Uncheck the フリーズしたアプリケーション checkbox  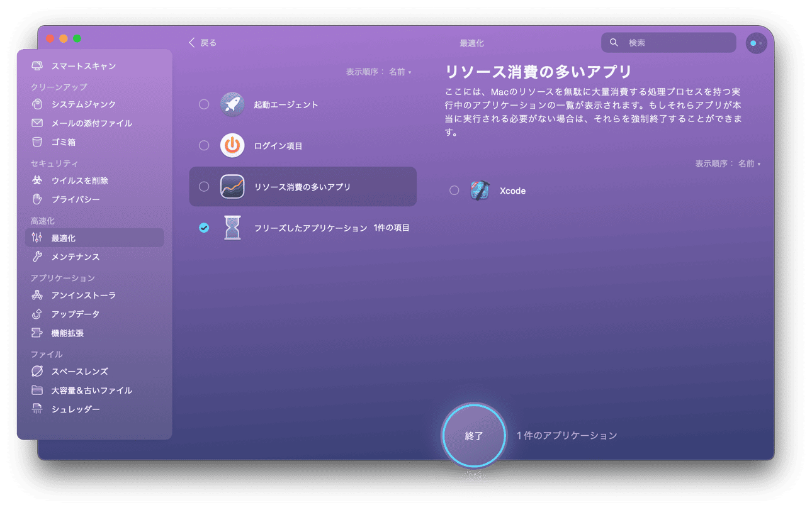point(204,228)
